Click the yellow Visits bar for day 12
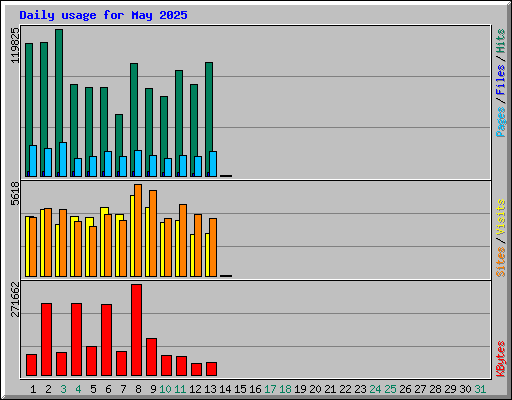 click(x=192, y=255)
